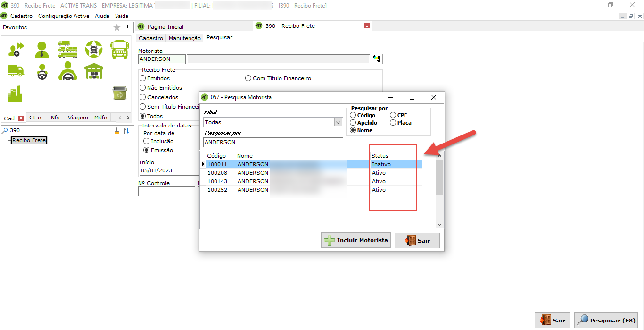Switch to the Página Inicial tab
This screenshot has width=644, height=330.
click(165, 27)
